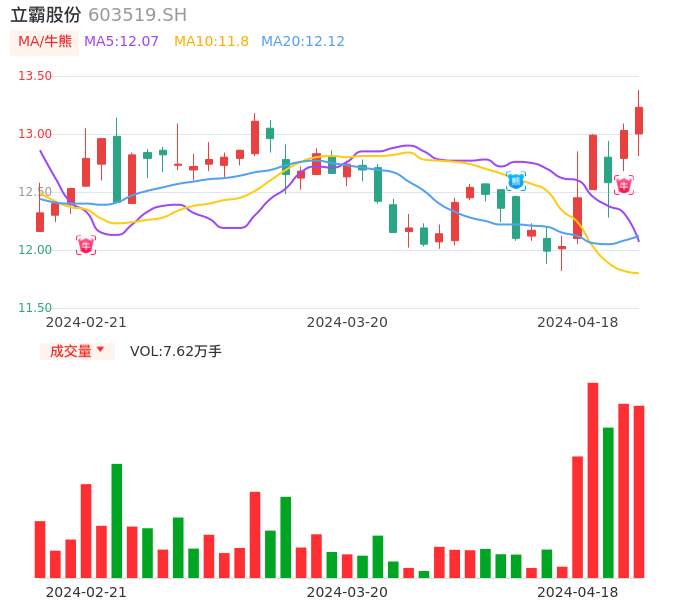
Task: Open the 成交量 indicator dropdown
Action: [77, 351]
